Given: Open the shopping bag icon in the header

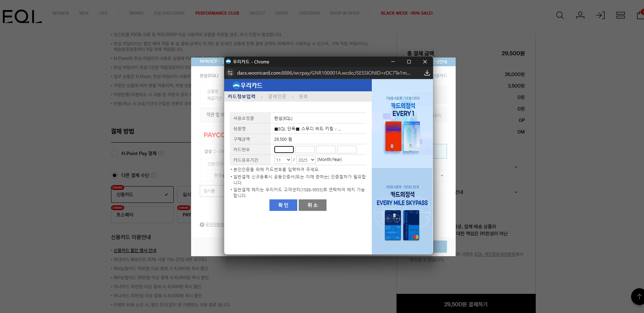Looking at the screenshot, I should coord(640,15).
